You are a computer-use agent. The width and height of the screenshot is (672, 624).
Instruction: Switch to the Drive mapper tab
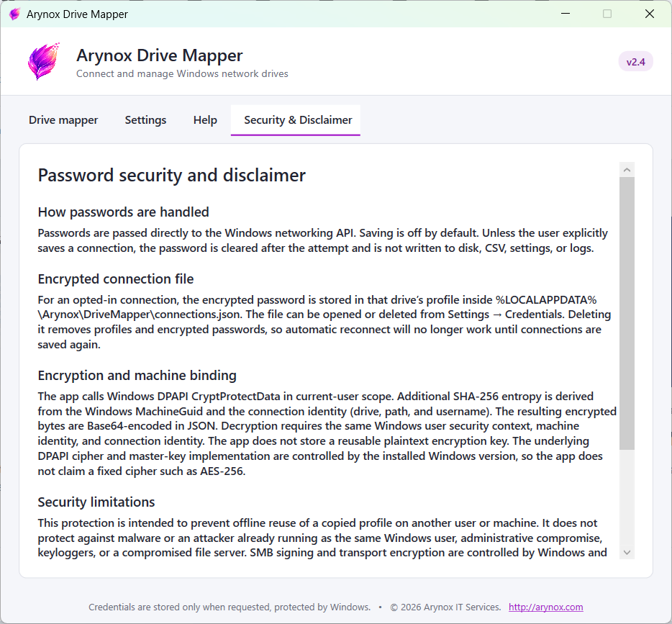pyautogui.click(x=63, y=120)
